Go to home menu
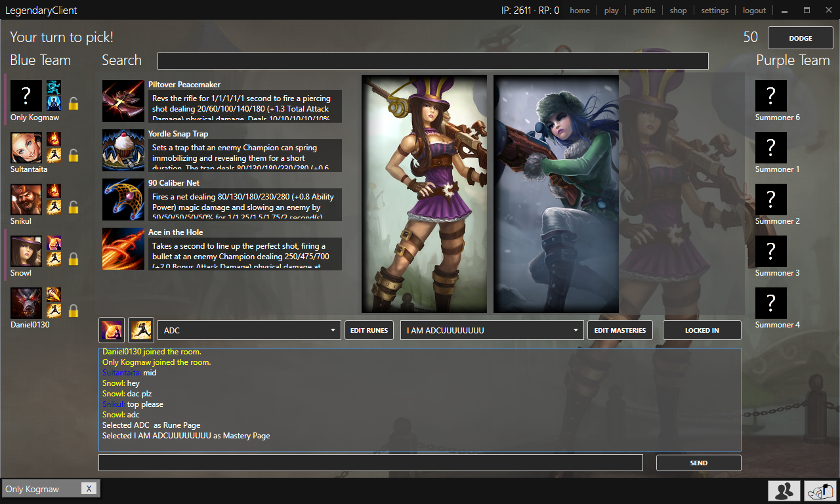Viewport: 840px width, 504px height. 579,10
